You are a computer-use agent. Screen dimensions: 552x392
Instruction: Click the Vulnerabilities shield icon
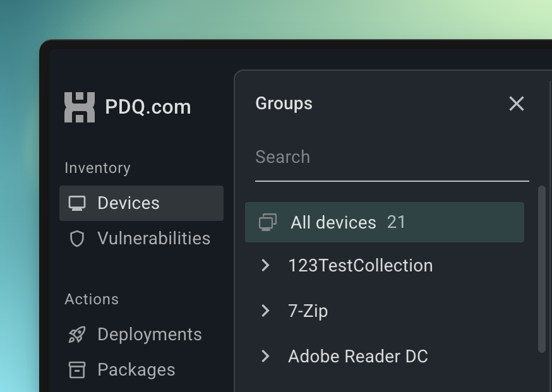click(77, 239)
